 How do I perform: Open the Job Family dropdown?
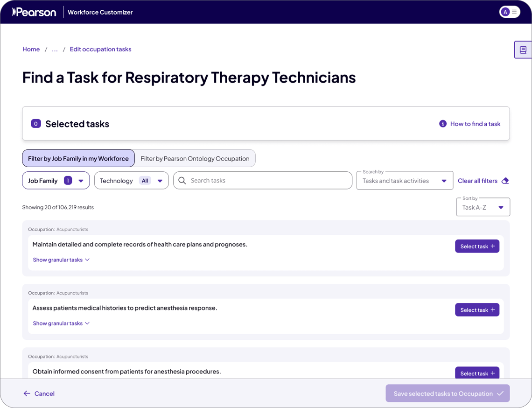coord(56,180)
